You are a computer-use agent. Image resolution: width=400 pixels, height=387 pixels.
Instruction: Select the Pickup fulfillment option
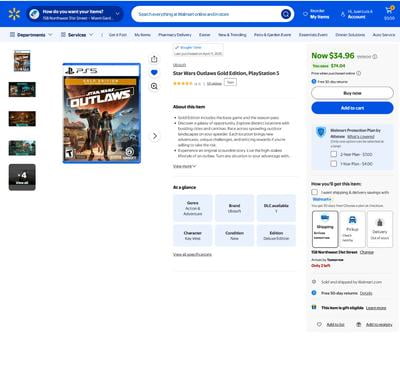coord(352,229)
